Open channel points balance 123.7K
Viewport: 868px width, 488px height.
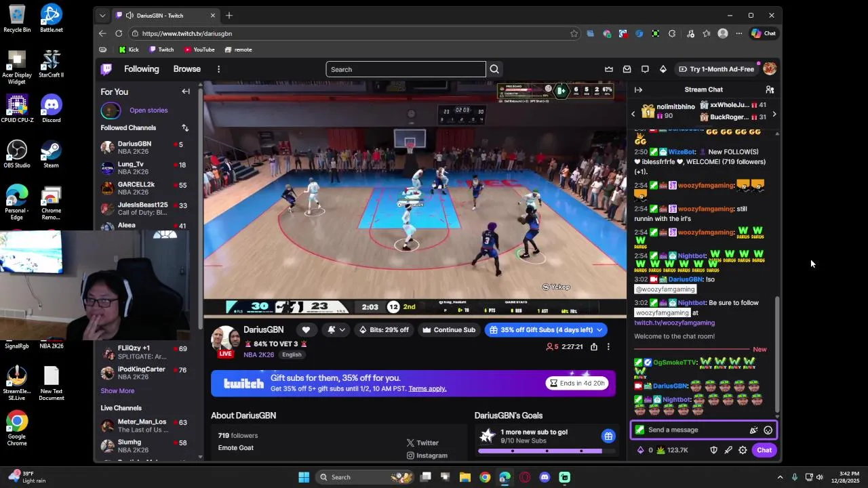pos(672,450)
